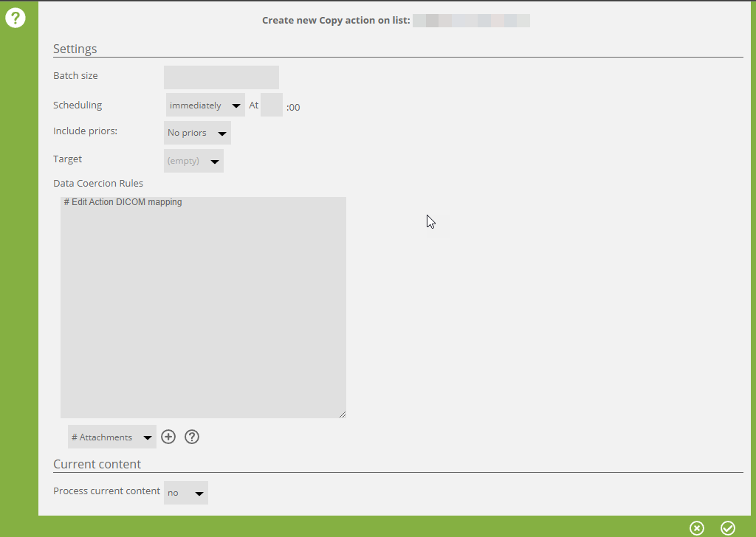Grab the resize handle of the rules textarea
Viewport: 756px width, 537px height.
(342, 414)
